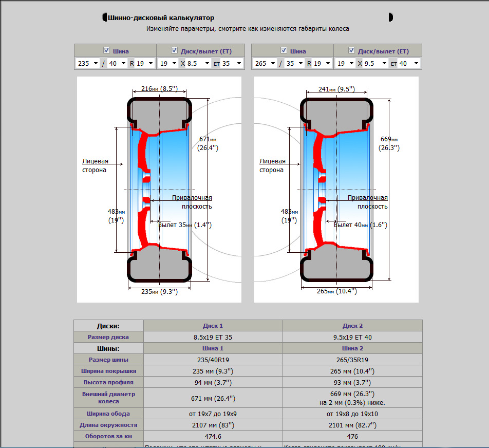
Task: Click the Оборотов за км row label
Action: point(108,436)
